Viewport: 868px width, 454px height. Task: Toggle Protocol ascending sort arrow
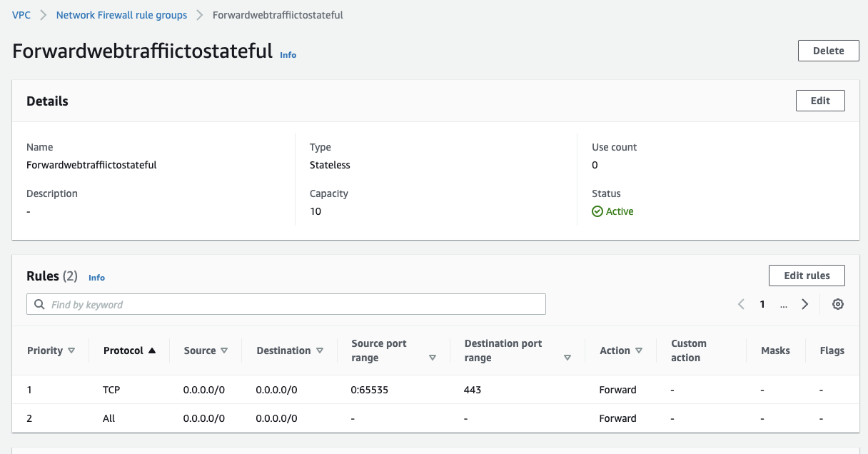(x=151, y=350)
